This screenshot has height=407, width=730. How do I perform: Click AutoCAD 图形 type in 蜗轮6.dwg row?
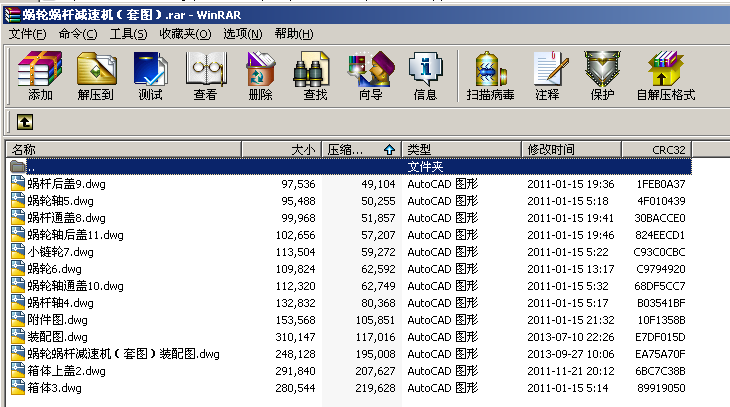point(442,269)
